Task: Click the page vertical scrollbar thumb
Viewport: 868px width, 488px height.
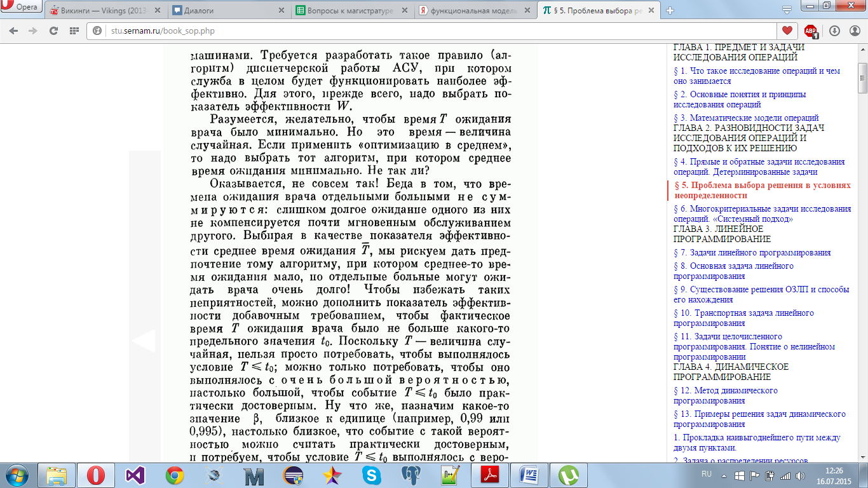Action: coord(862,78)
